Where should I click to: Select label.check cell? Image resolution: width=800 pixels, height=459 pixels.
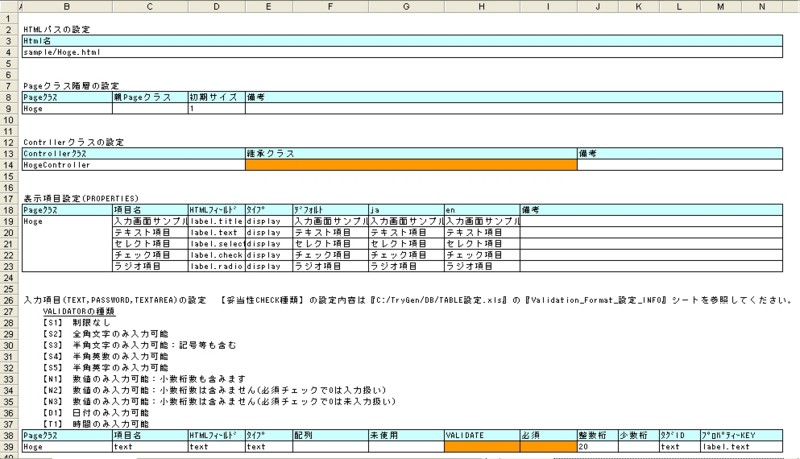point(217,255)
